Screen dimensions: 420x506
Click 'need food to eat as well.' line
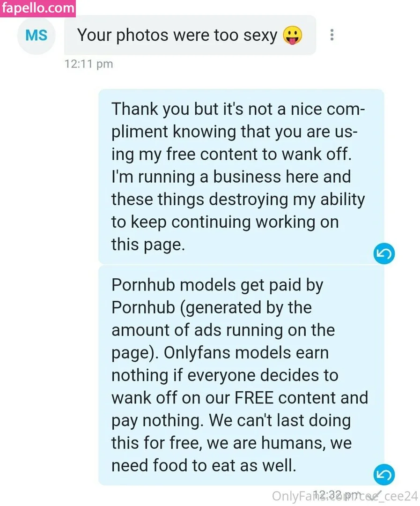click(204, 465)
